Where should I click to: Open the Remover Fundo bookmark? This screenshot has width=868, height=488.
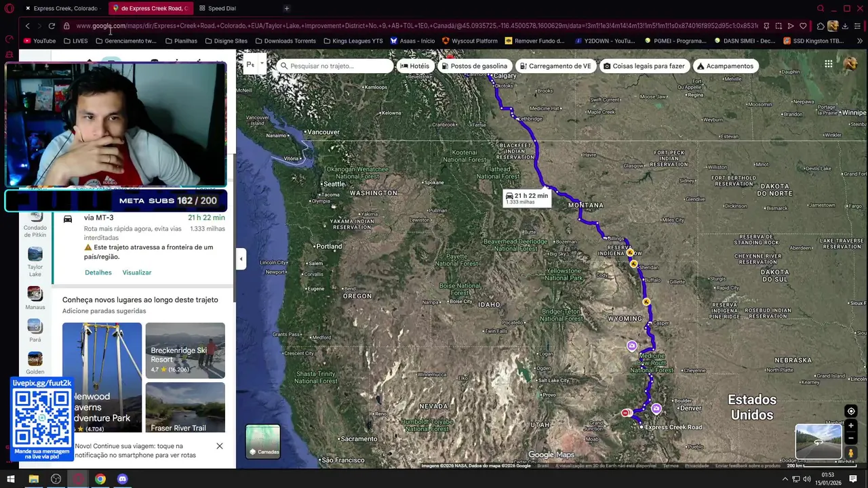(x=534, y=41)
